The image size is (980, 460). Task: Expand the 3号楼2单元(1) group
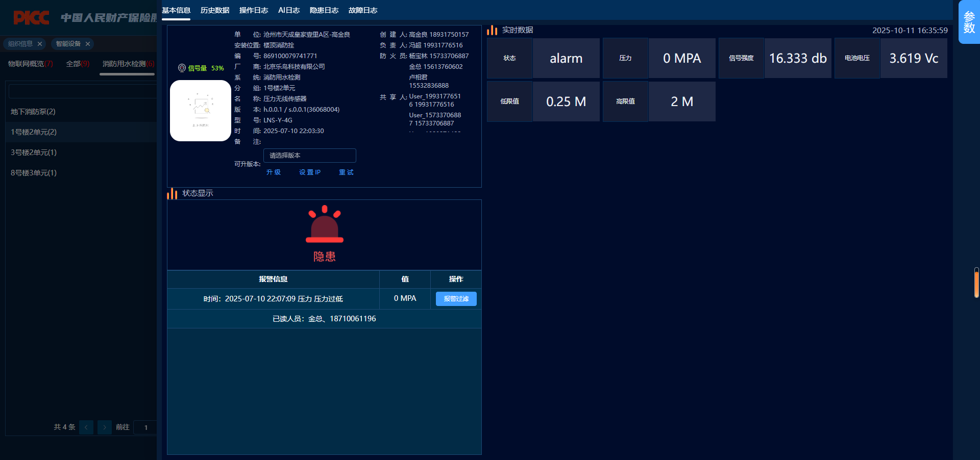click(x=34, y=152)
